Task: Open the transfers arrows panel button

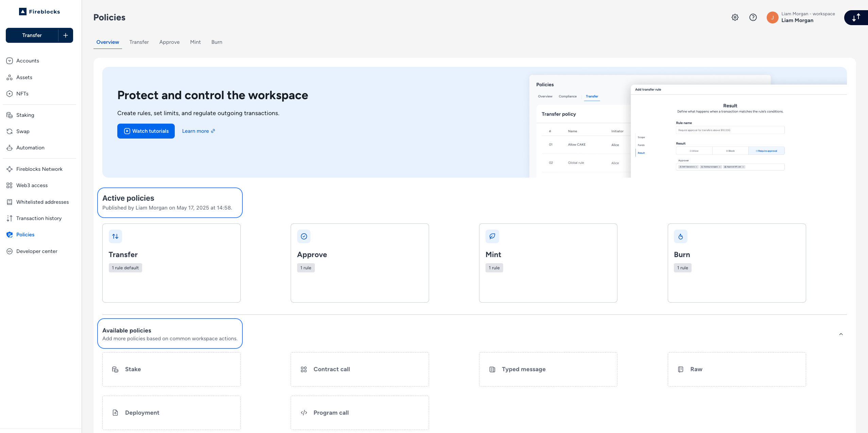Action: (x=856, y=17)
